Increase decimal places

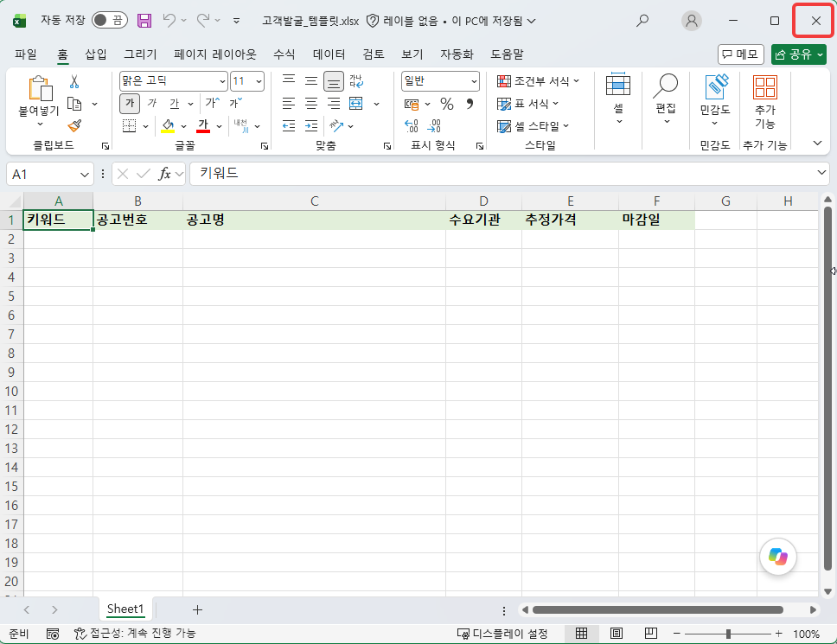[x=412, y=126]
